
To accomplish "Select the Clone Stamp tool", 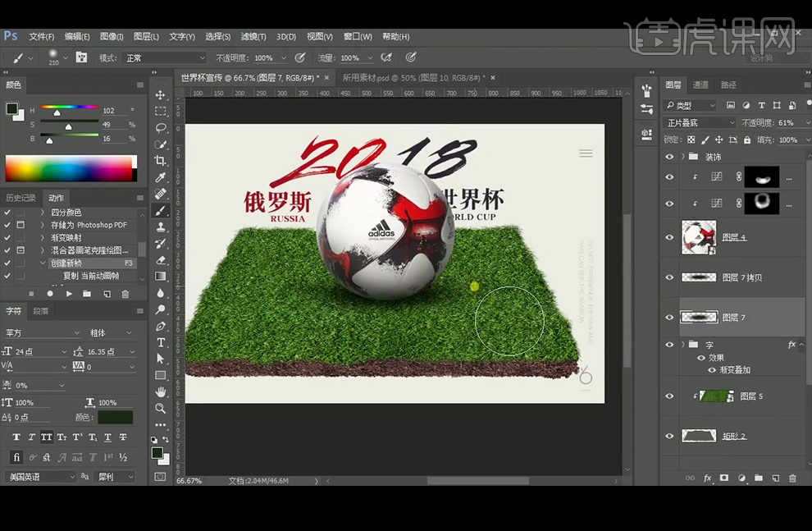I will [161, 227].
